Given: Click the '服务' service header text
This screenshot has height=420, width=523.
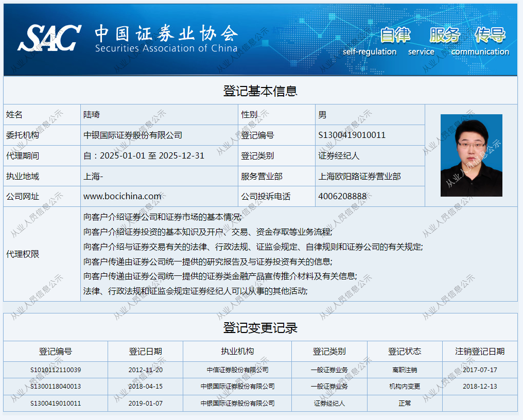Looking at the screenshot, I should pos(445,35).
